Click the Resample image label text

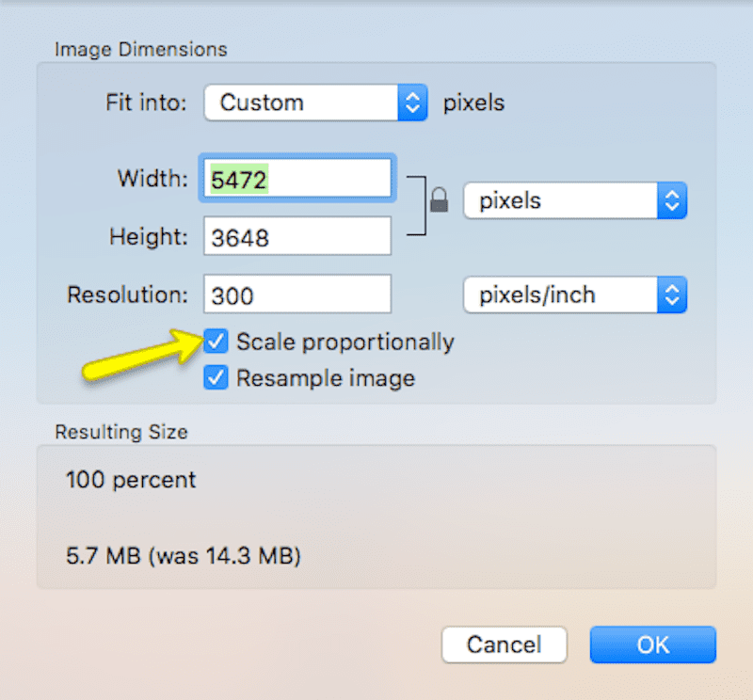(x=326, y=378)
